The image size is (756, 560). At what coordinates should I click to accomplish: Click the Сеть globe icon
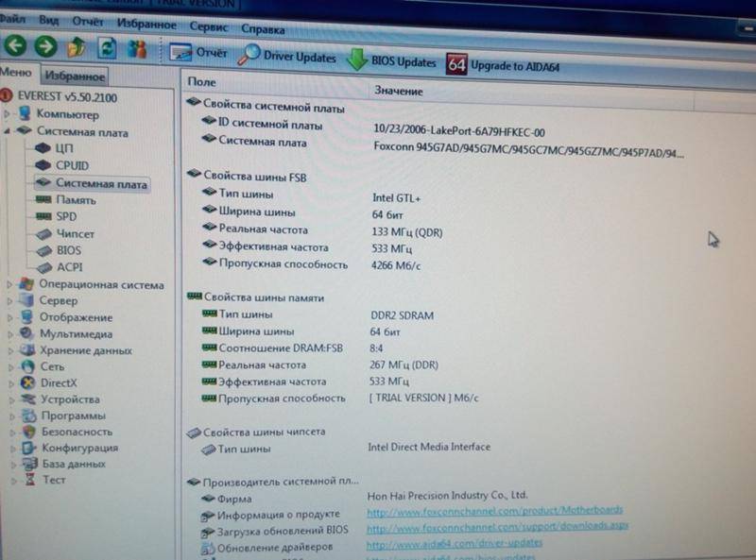pos(28,366)
